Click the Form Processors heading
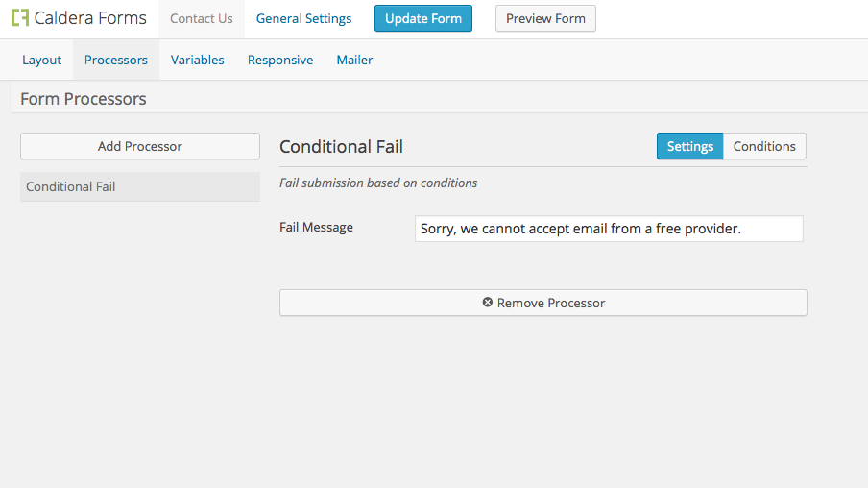 click(x=84, y=99)
